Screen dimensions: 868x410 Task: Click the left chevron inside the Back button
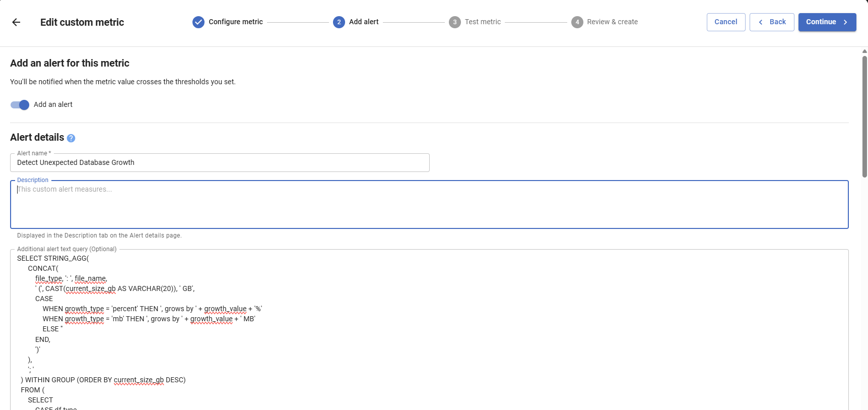click(x=760, y=22)
